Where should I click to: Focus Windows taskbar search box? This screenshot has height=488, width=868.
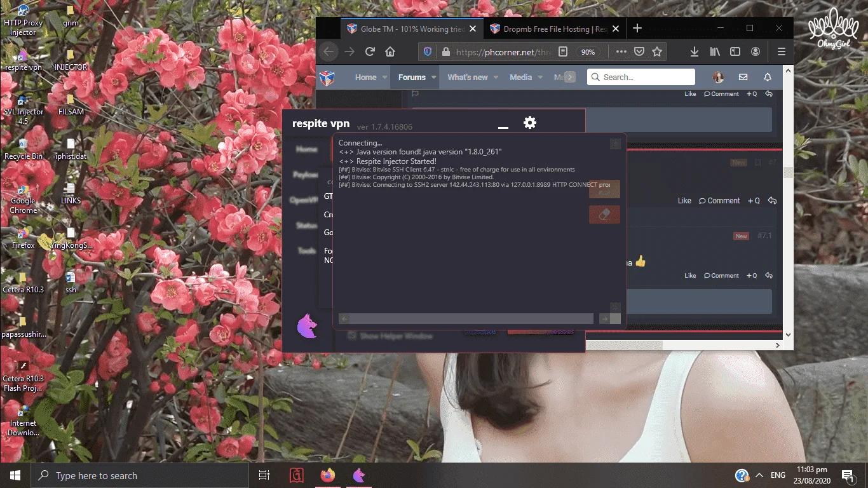click(x=140, y=475)
